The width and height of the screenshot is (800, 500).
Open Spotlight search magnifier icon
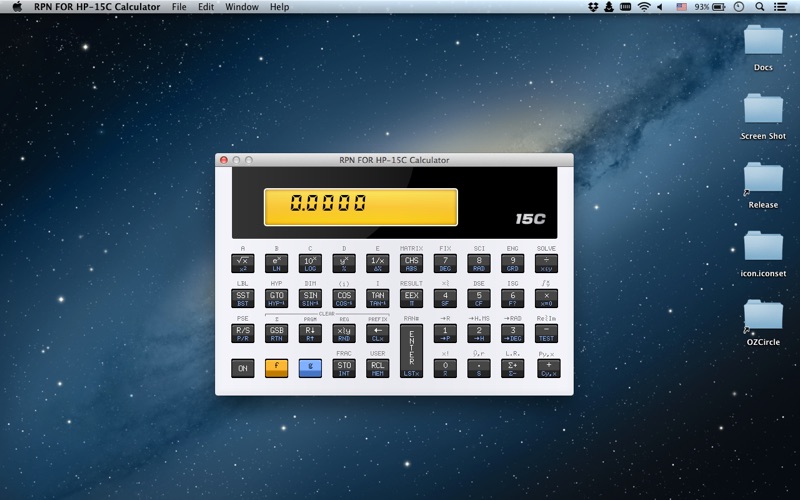click(x=759, y=7)
